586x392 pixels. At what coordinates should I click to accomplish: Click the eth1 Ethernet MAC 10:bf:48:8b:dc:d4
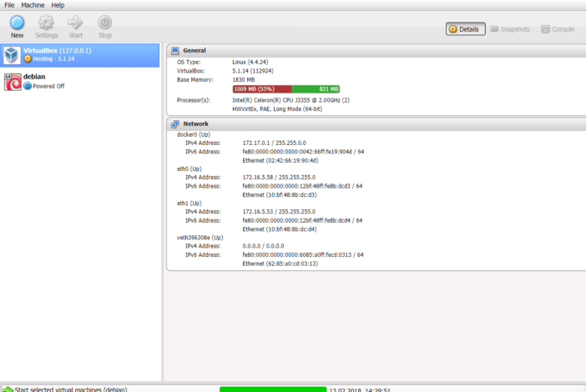pyautogui.click(x=280, y=229)
